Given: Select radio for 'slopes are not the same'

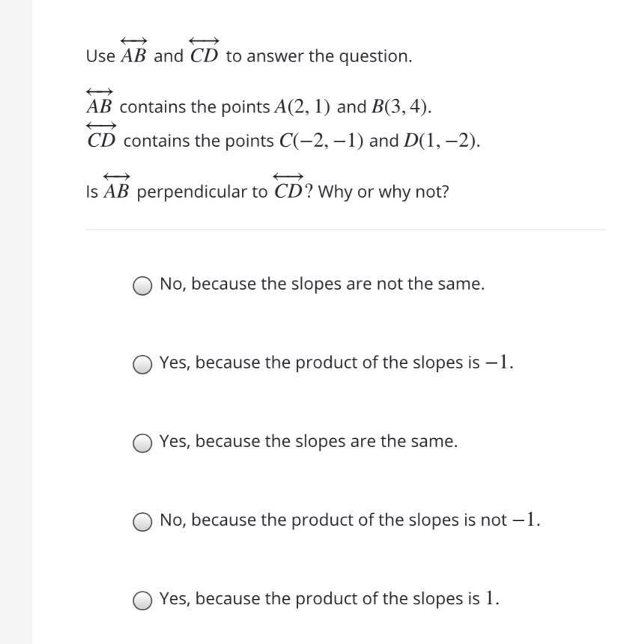Looking at the screenshot, I should [142, 286].
